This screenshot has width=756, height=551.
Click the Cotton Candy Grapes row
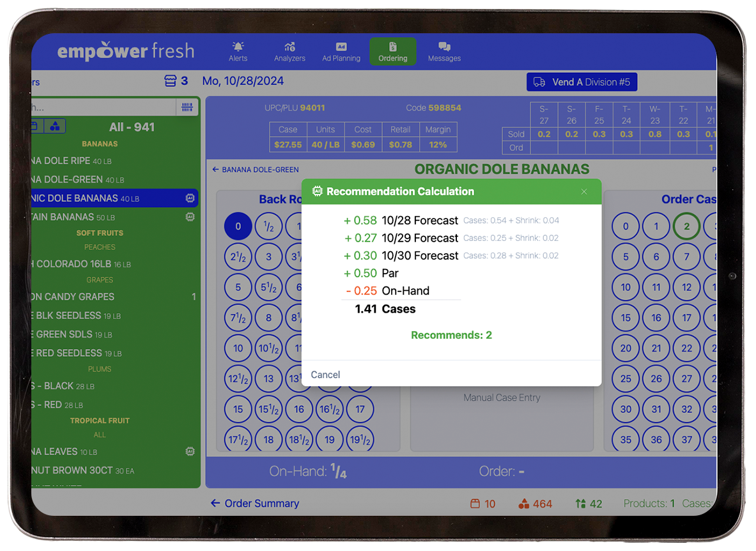[115, 297]
